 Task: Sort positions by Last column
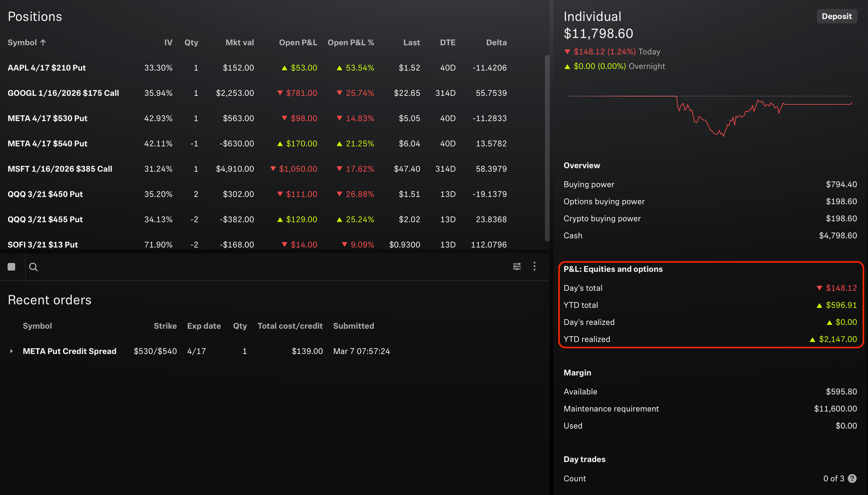(x=411, y=43)
